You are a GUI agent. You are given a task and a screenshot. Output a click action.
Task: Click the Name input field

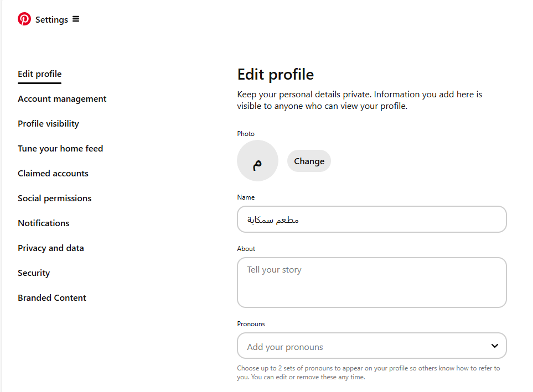pos(371,219)
